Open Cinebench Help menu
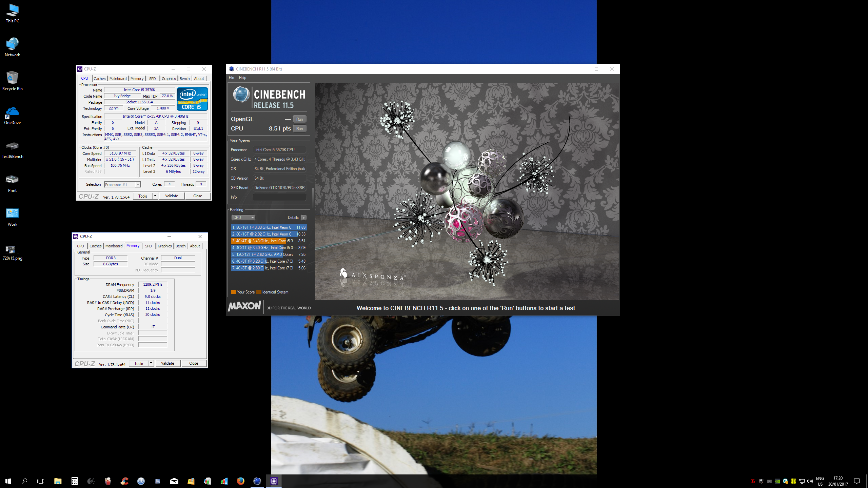The width and height of the screenshot is (868, 488). pyautogui.click(x=243, y=78)
